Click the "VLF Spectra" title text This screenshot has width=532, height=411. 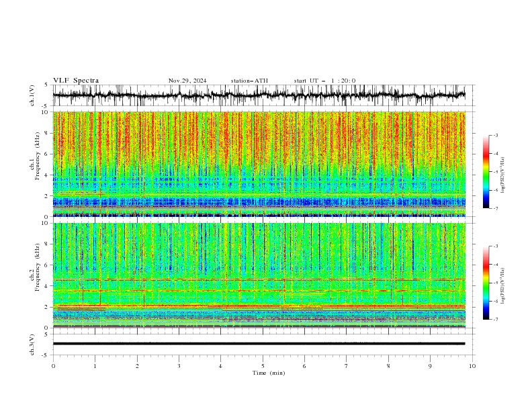[76, 81]
